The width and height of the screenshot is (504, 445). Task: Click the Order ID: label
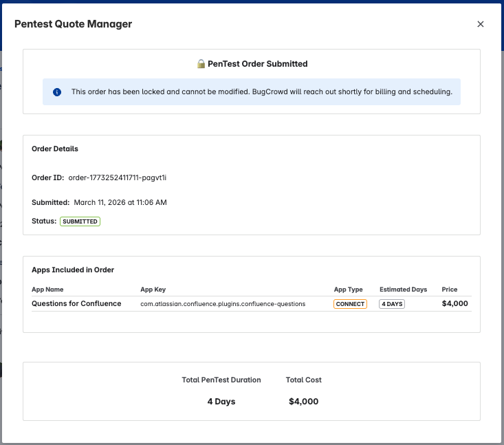coord(48,178)
